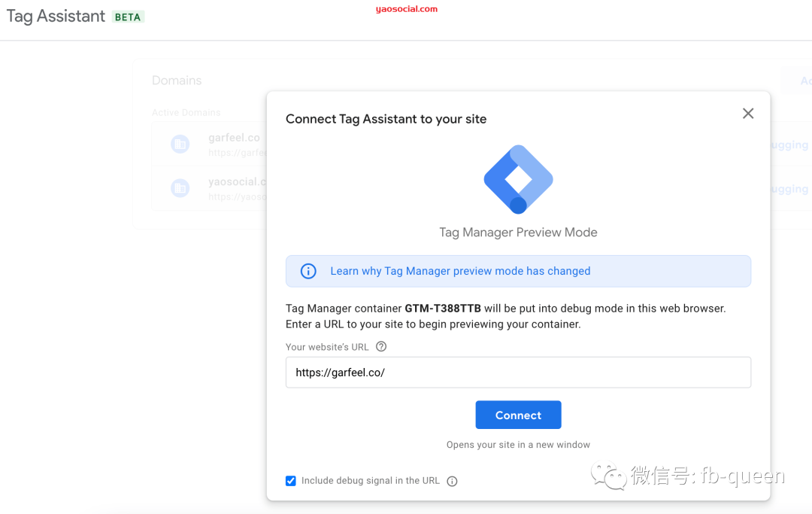The image size is (812, 514).
Task: Click 'Opens your site in a new window' text
Action: tap(518, 445)
